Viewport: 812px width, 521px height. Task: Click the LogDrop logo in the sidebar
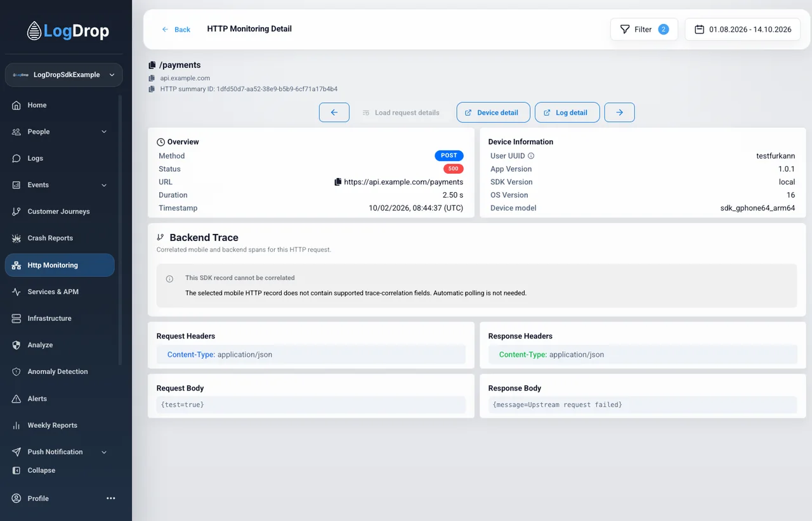(x=69, y=30)
